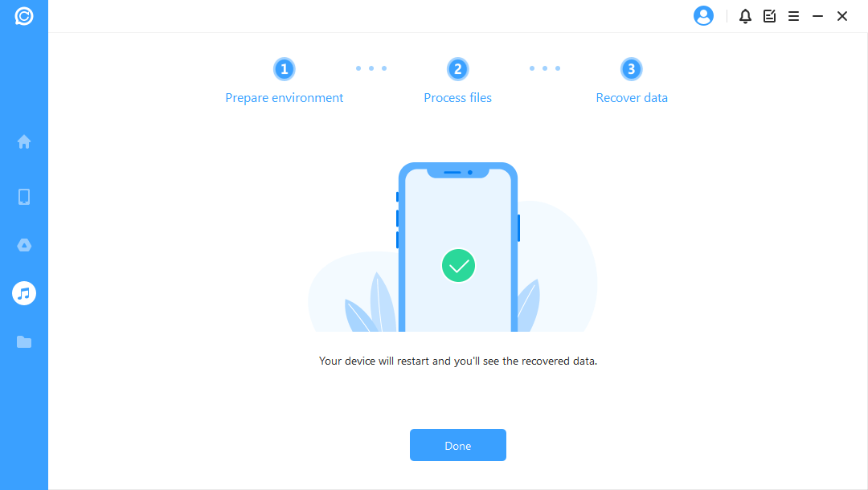Click step 3 numbered circle
Screen dimensions: 868x490
pos(631,69)
